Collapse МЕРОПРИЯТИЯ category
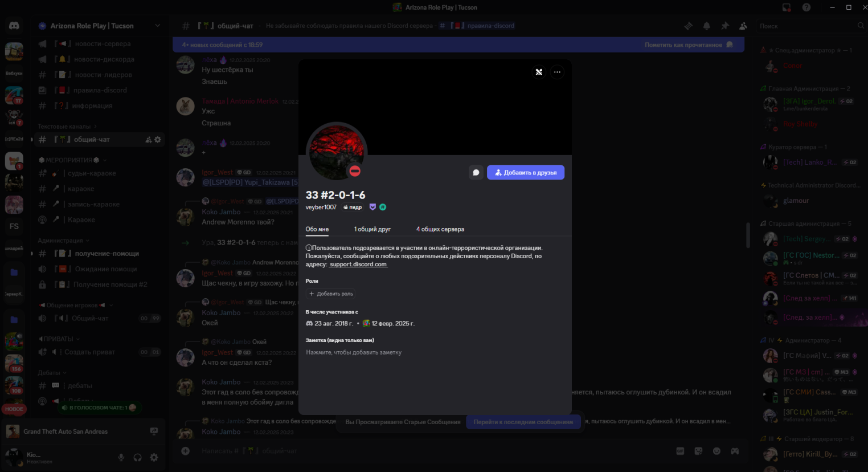 pyautogui.click(x=72, y=160)
